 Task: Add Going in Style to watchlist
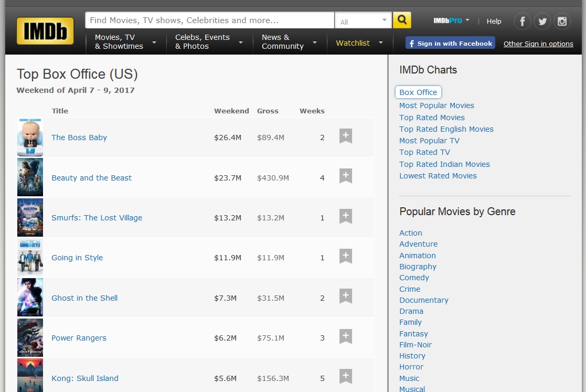pos(346,257)
